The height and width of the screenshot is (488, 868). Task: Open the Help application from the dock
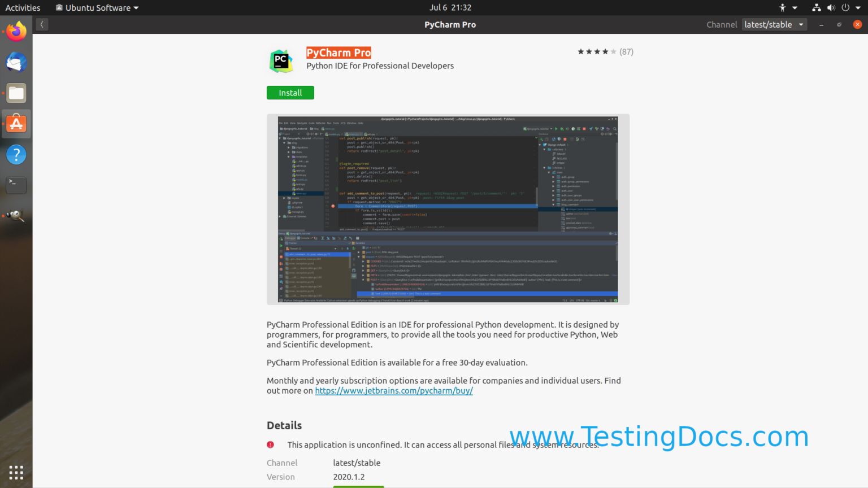click(16, 154)
